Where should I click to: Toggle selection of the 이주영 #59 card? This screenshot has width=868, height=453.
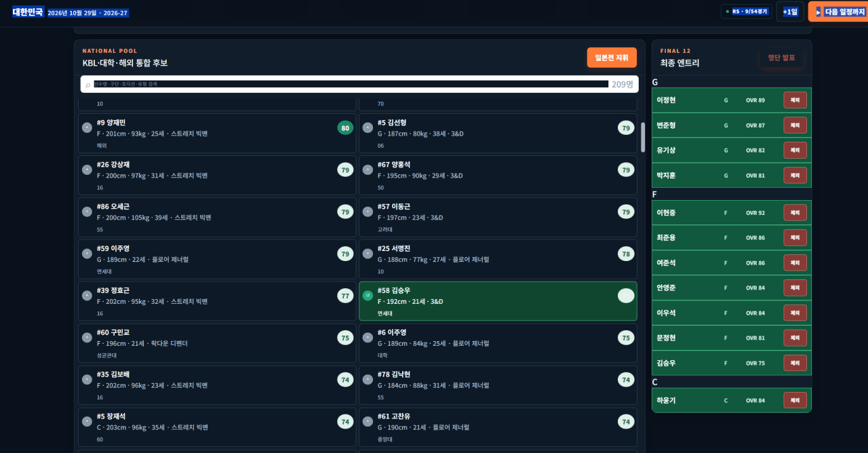click(217, 259)
